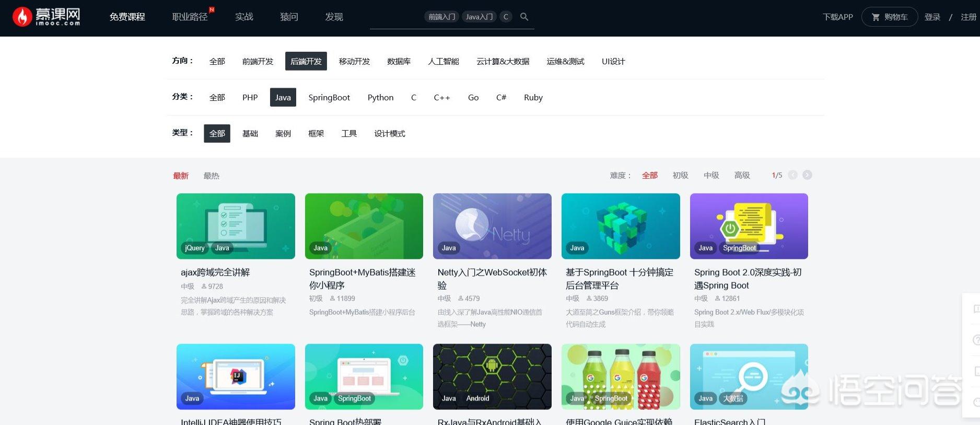
Task: Click 基于SpringBoot 十分钟搞定后台管理平台 title
Action: coord(620,279)
